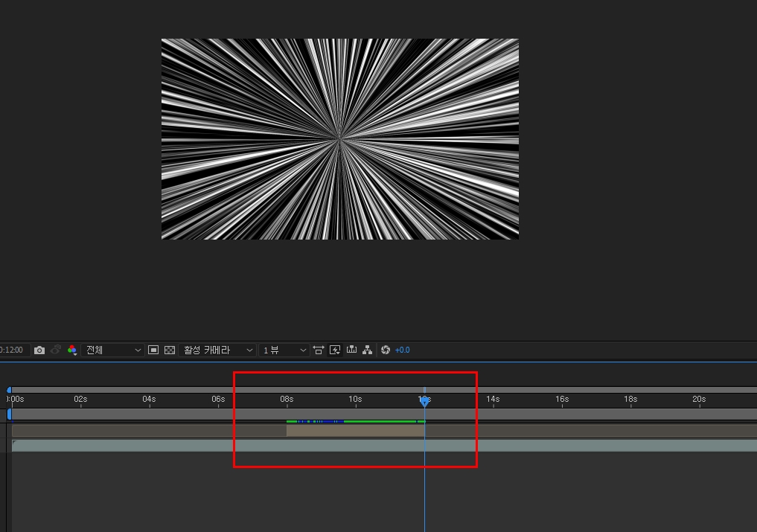This screenshot has height=532, width=757.
Task: Click the time navigator start handle
Action: pos(9,390)
